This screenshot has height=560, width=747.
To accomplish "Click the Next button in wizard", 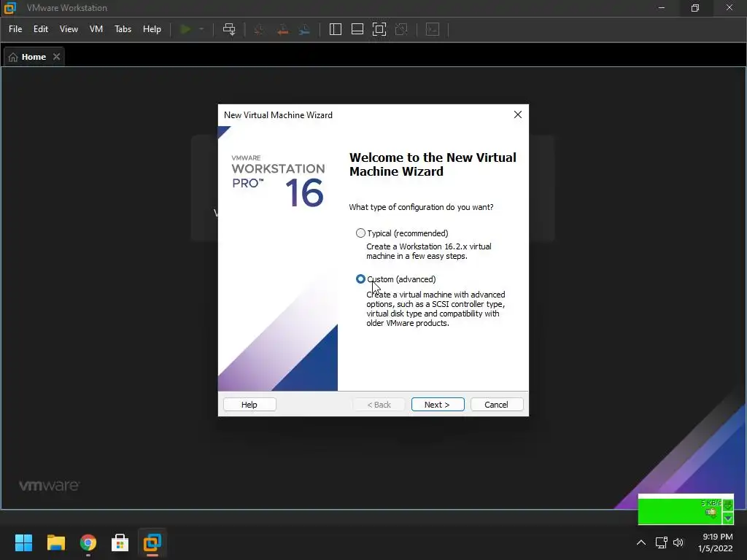I will [x=438, y=404].
